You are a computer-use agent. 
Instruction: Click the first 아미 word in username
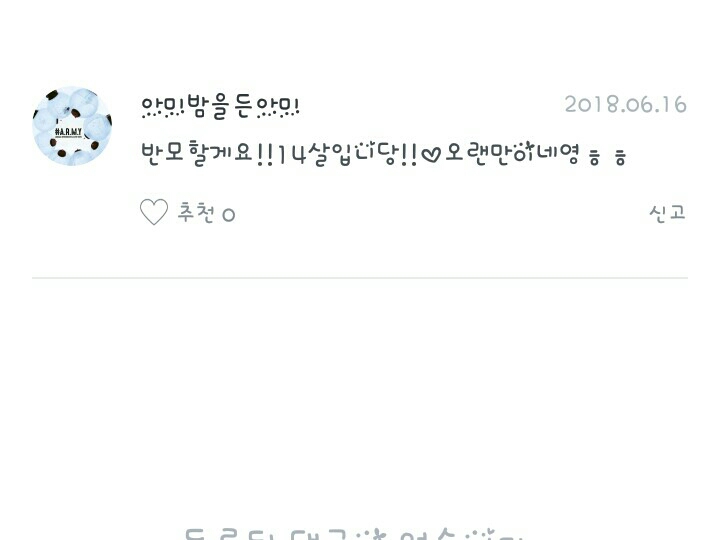[x=163, y=107]
